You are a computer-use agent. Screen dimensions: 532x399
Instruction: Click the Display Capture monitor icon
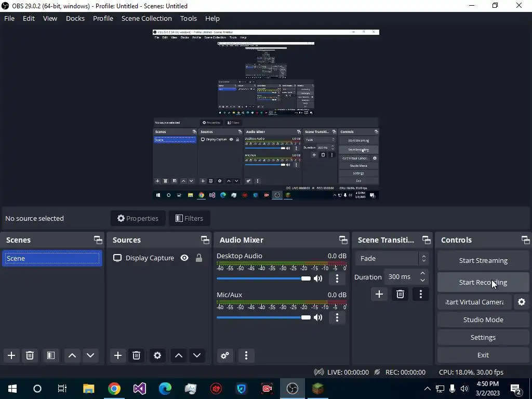tap(117, 258)
